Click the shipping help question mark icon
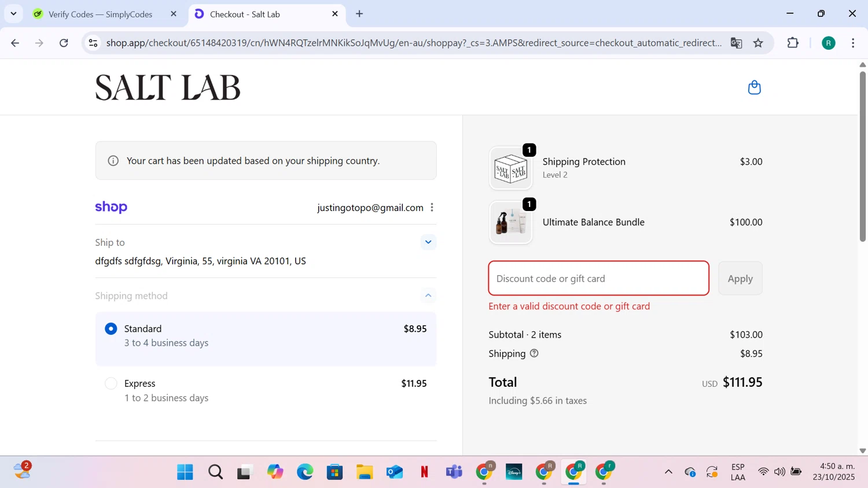868x488 pixels. coord(534,353)
